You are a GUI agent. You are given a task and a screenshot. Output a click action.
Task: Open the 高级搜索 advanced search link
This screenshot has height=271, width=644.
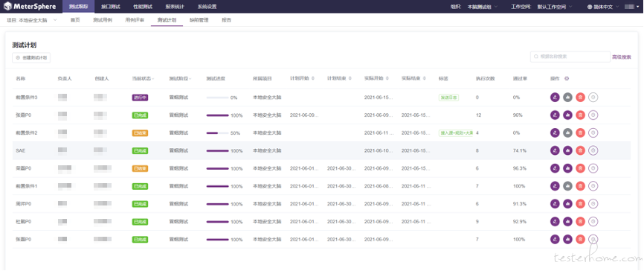tap(622, 57)
